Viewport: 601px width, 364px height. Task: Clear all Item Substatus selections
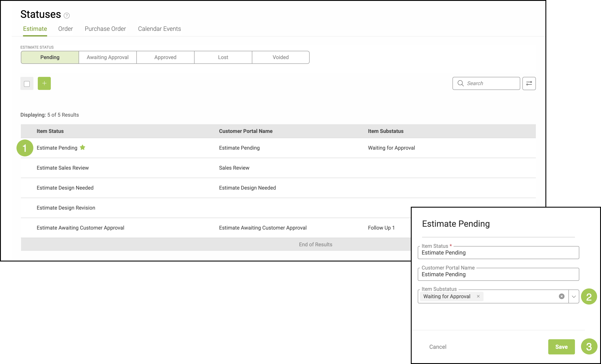click(561, 296)
